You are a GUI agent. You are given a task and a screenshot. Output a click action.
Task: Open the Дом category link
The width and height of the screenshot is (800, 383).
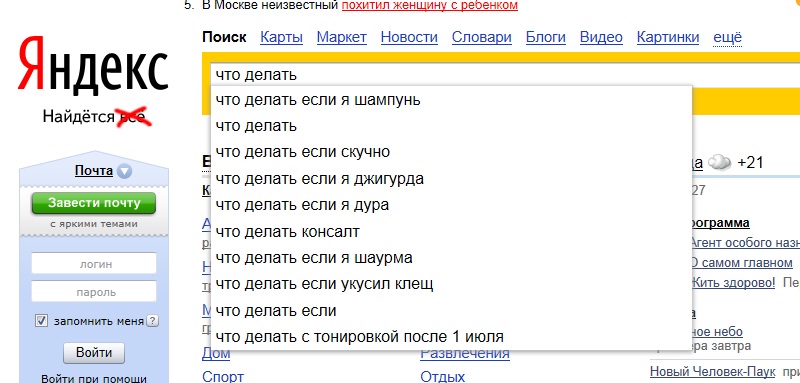point(216,354)
